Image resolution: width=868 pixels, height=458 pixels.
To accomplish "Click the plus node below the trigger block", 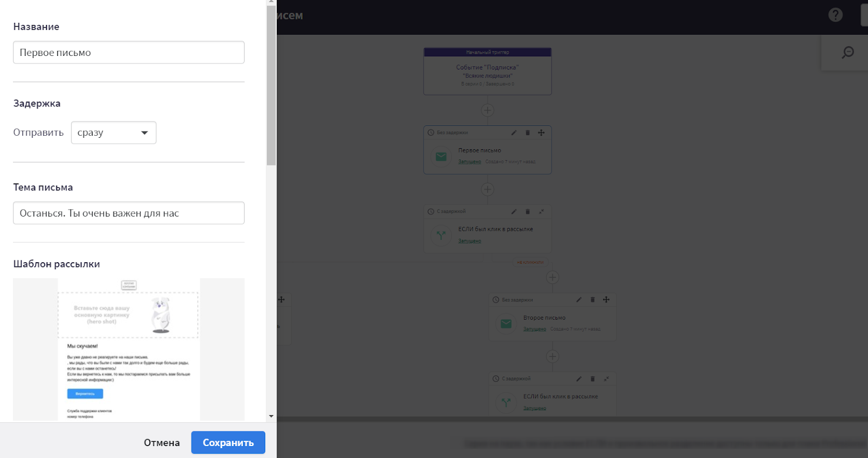I will (487, 110).
